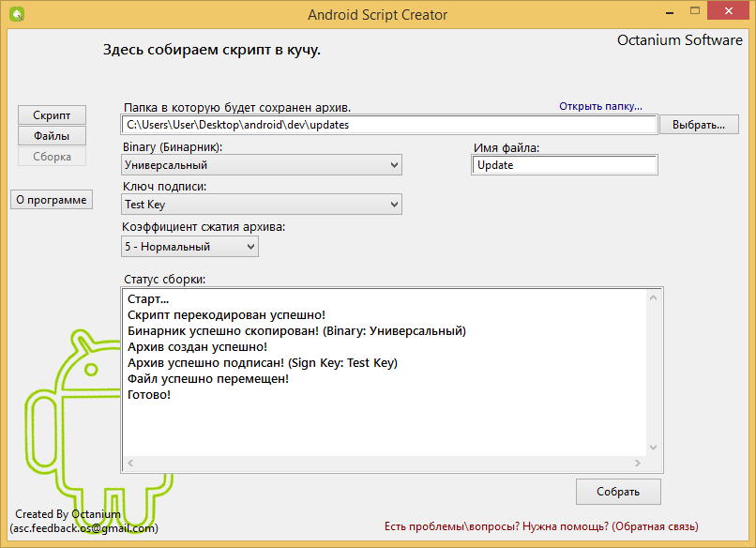Follow the Открыть папку... link
The image size is (756, 548).
[600, 106]
